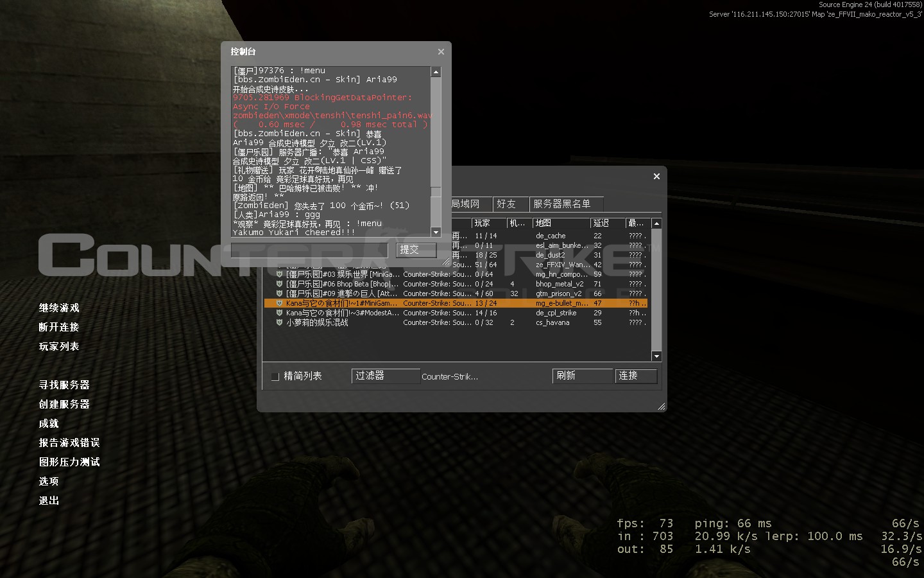This screenshot has height=578, width=924.
Task: Close the server browser window
Action: pyautogui.click(x=656, y=176)
